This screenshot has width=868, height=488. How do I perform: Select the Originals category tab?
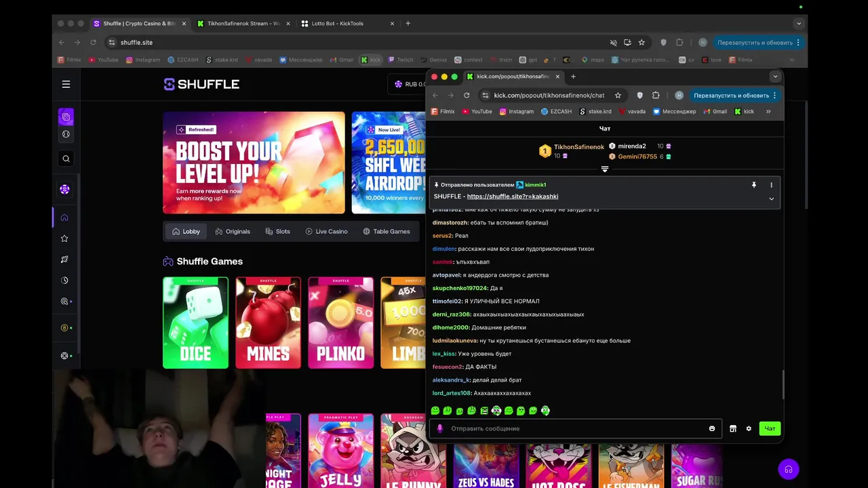click(233, 231)
